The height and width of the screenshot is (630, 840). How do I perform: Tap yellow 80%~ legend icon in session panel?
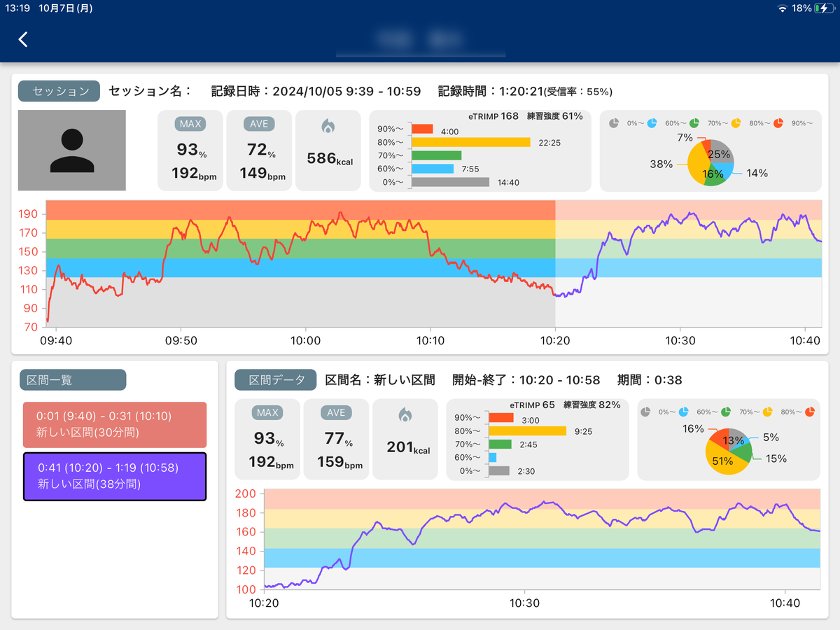tap(736, 123)
